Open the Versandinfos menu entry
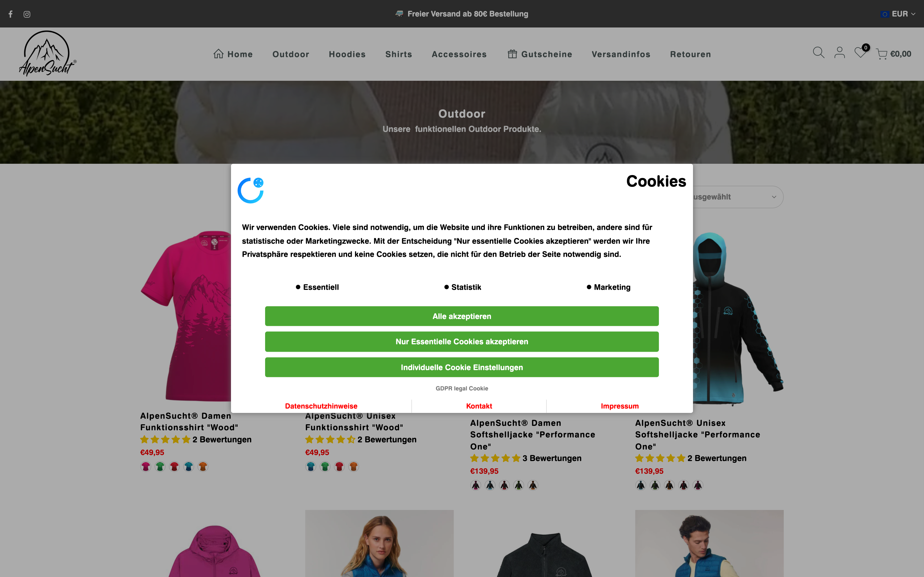This screenshot has width=924, height=577. pyautogui.click(x=621, y=54)
